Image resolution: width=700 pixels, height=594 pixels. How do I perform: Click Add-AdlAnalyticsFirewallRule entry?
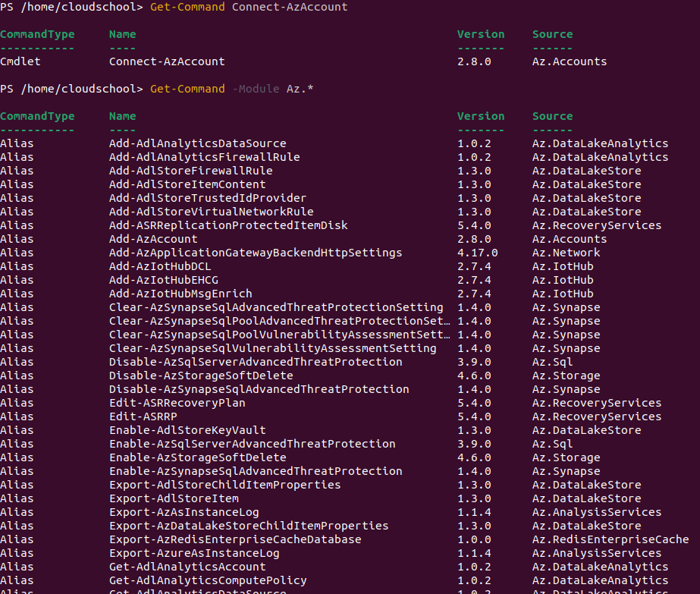pos(205,157)
